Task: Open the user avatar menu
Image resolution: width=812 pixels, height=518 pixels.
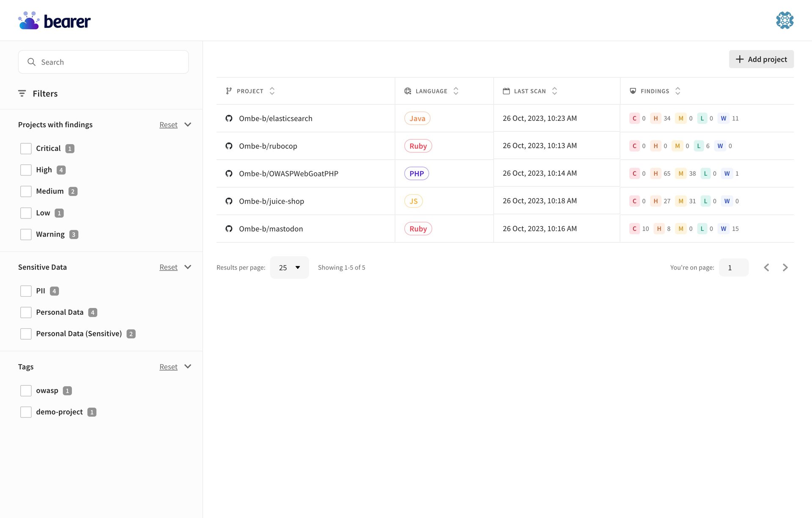Action: [x=785, y=20]
